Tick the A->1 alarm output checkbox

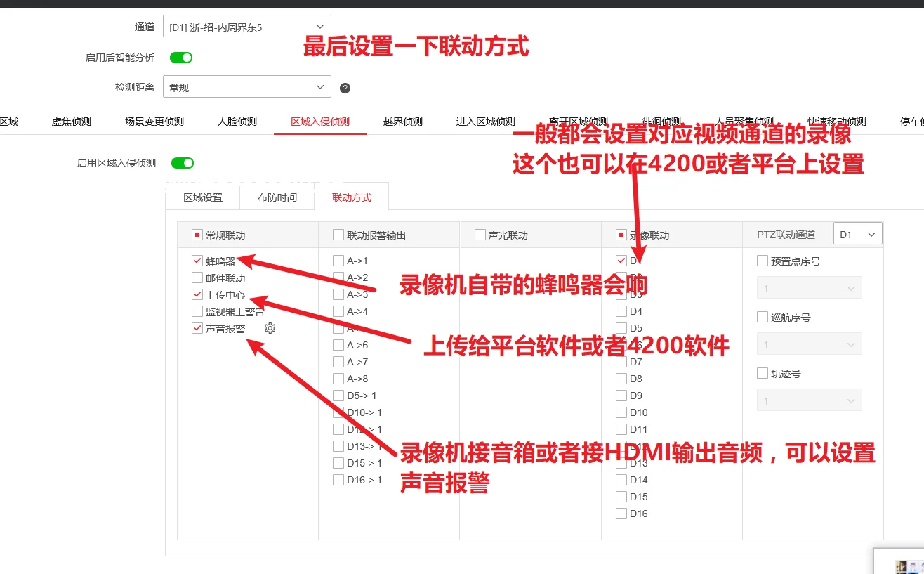click(338, 261)
